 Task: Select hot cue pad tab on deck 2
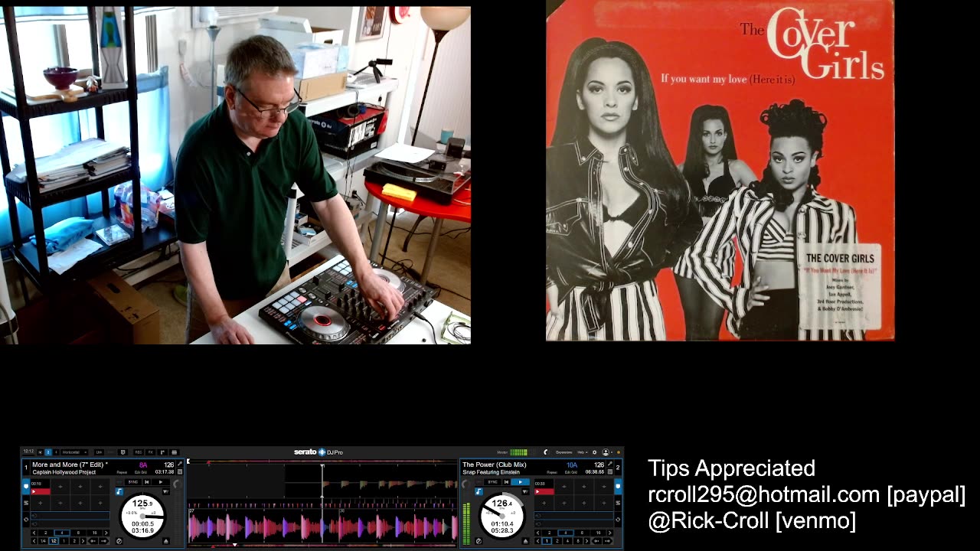pyautogui.click(x=618, y=487)
